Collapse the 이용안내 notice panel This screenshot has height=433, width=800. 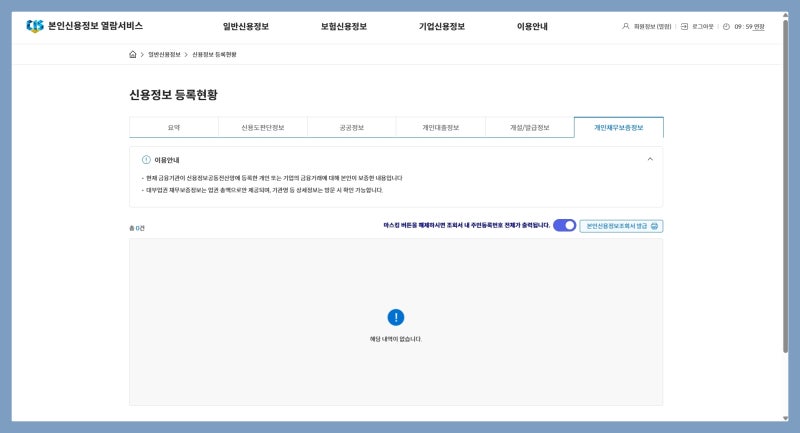(x=650, y=159)
